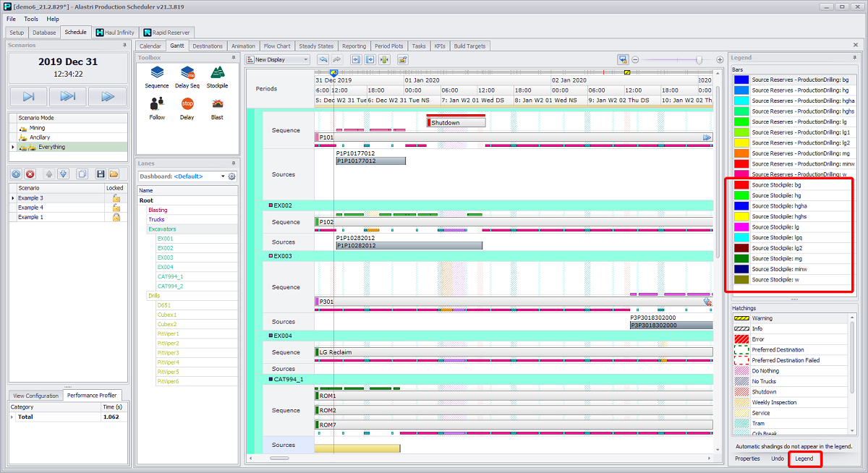Screen dimensions: 868x473
Task: Expand the Dashboard Default dropdown arrow
Action: click(221, 176)
